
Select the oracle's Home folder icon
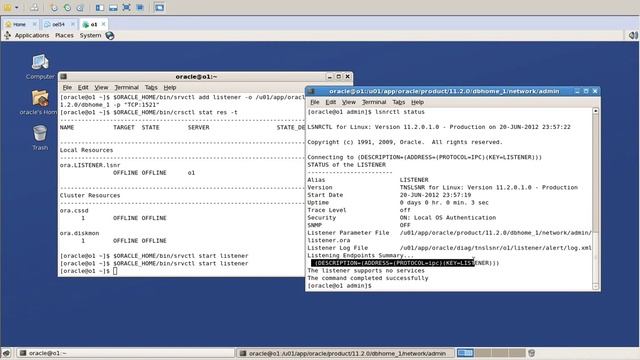point(40,102)
